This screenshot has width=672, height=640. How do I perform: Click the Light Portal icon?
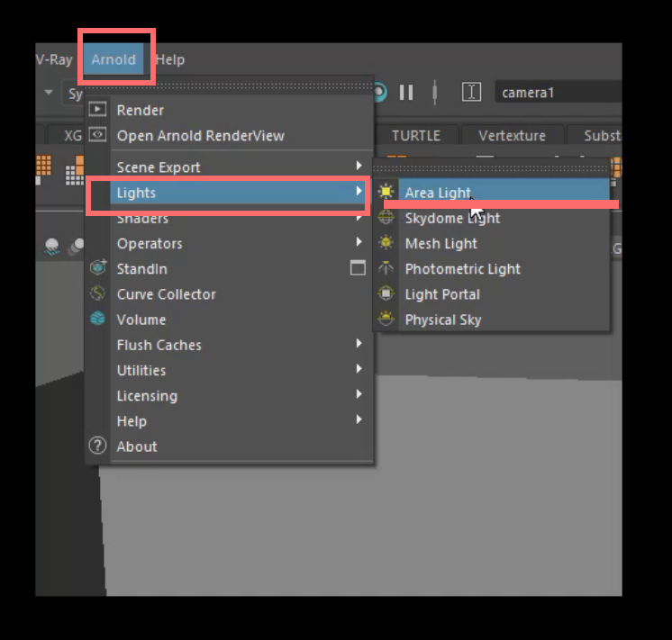[386, 293]
